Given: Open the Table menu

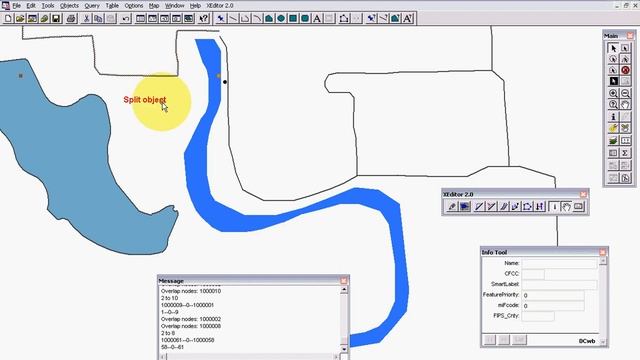Looking at the screenshot, I should [112, 6].
